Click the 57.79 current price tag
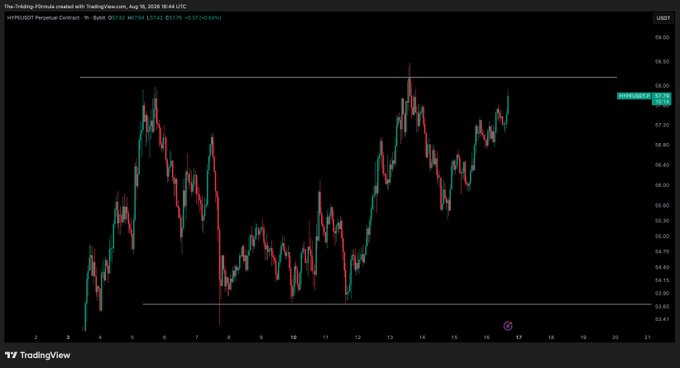The height and width of the screenshot is (368, 680). pos(662,96)
